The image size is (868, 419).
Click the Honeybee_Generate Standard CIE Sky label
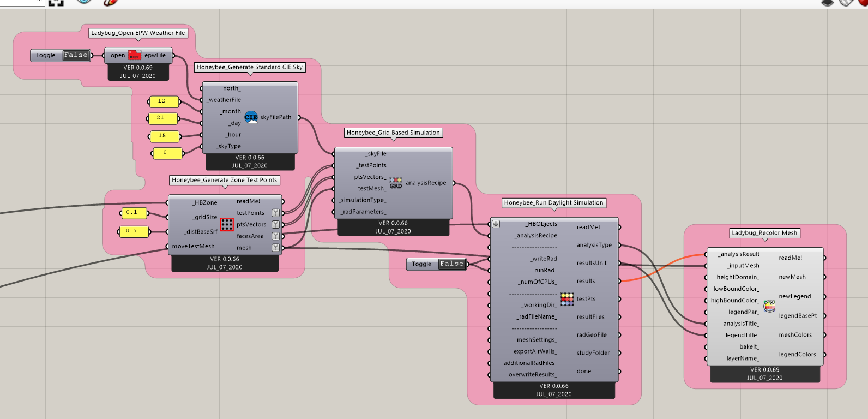pyautogui.click(x=250, y=67)
